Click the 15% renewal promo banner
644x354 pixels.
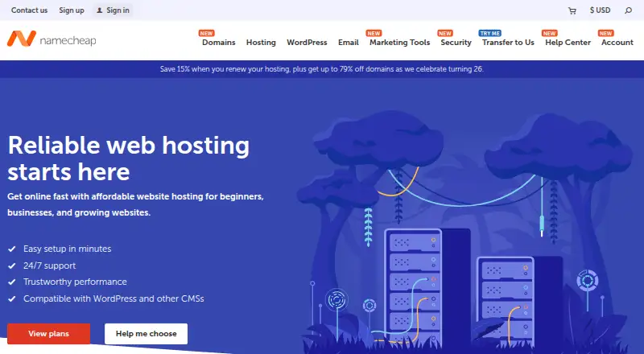tap(322, 69)
